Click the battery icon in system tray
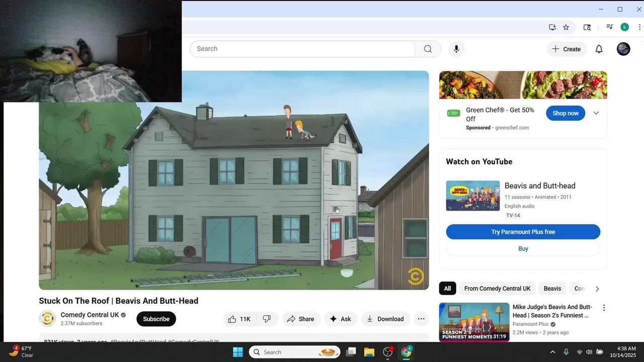 click(600, 352)
